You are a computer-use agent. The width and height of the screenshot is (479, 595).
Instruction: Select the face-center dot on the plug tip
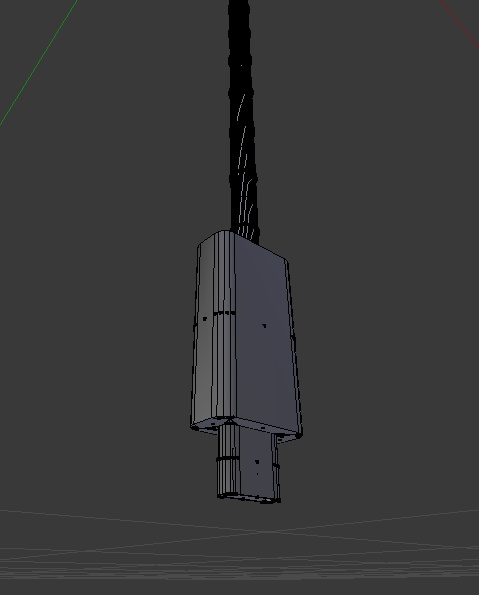tap(257, 462)
